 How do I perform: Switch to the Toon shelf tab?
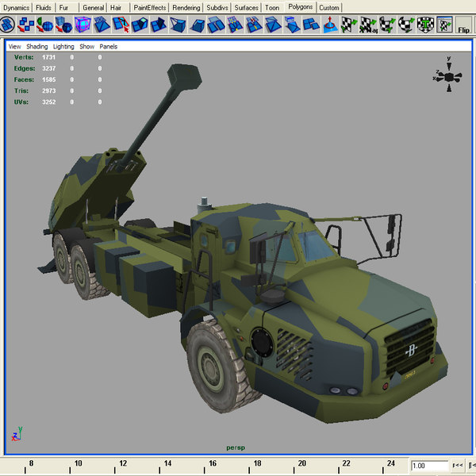pos(272,8)
